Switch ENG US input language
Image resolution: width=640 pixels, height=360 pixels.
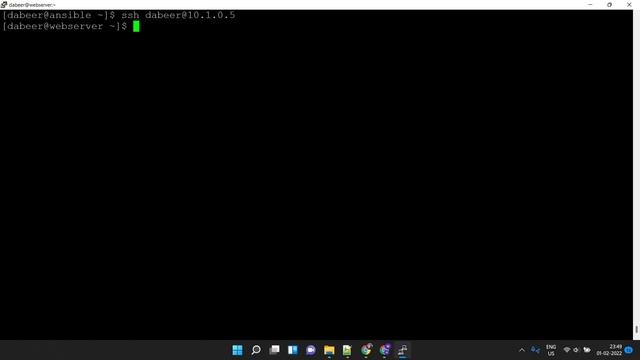coord(551,350)
